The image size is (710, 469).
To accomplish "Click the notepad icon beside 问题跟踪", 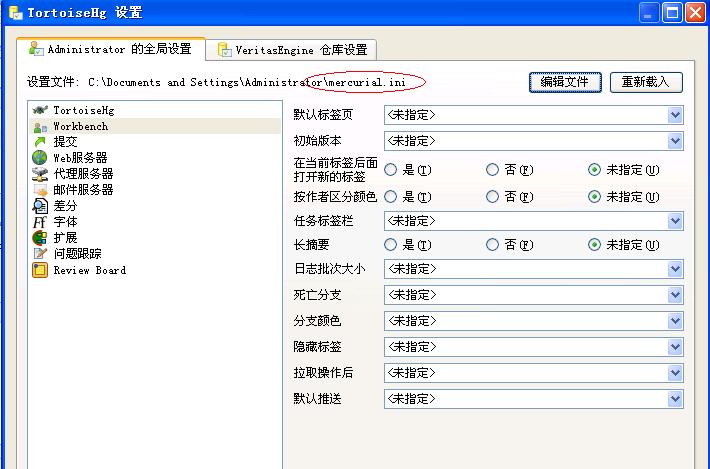I will coord(40,254).
